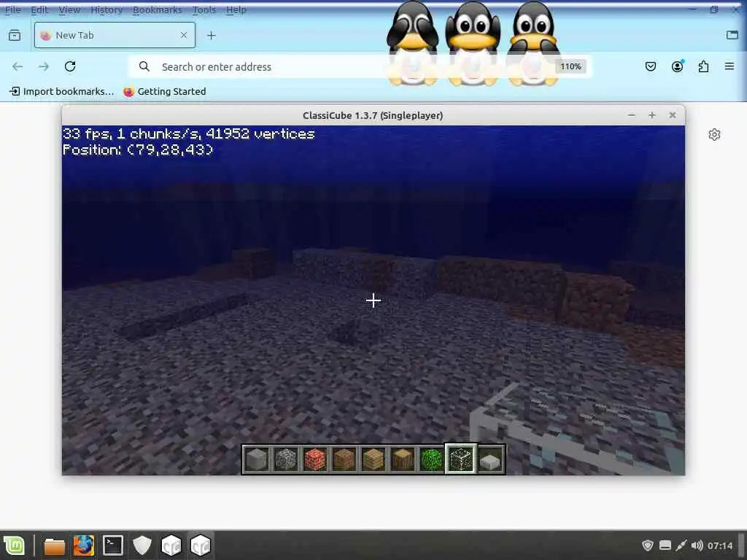747x560 pixels.
Task: Reset the 110% zoom level badge
Action: (570, 66)
